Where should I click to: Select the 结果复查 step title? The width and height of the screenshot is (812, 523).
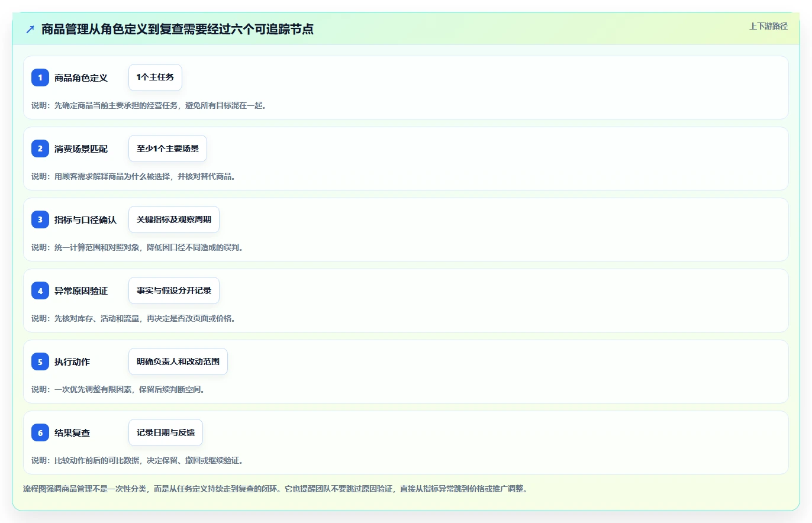click(72, 432)
